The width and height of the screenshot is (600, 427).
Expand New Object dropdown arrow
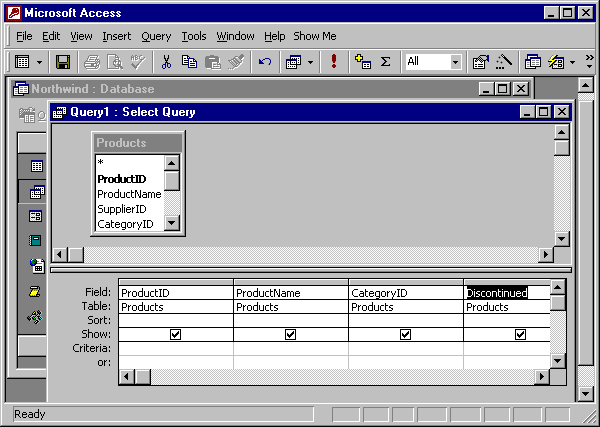[x=572, y=62]
